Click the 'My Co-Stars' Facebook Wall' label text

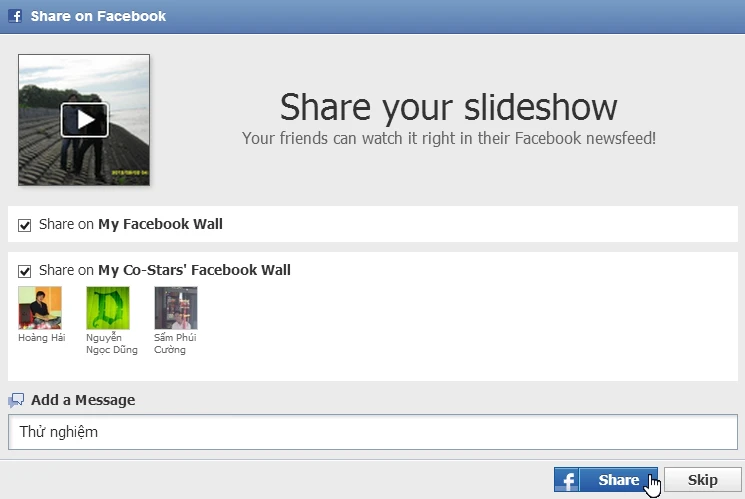194,270
